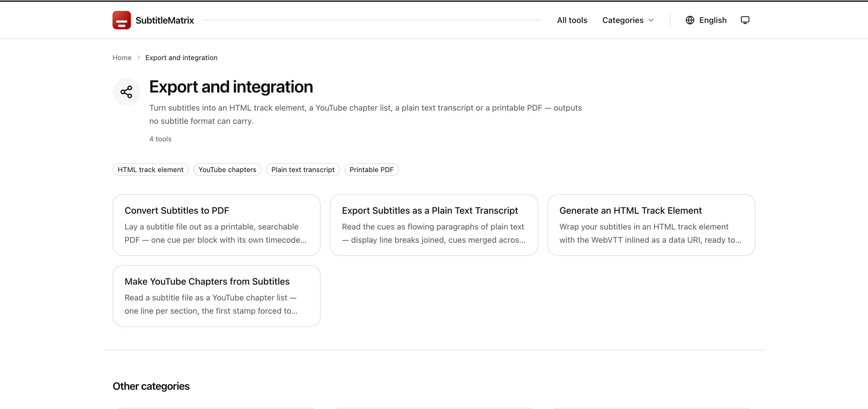Select the Printable PDF tag
The width and height of the screenshot is (868, 409).
371,169
